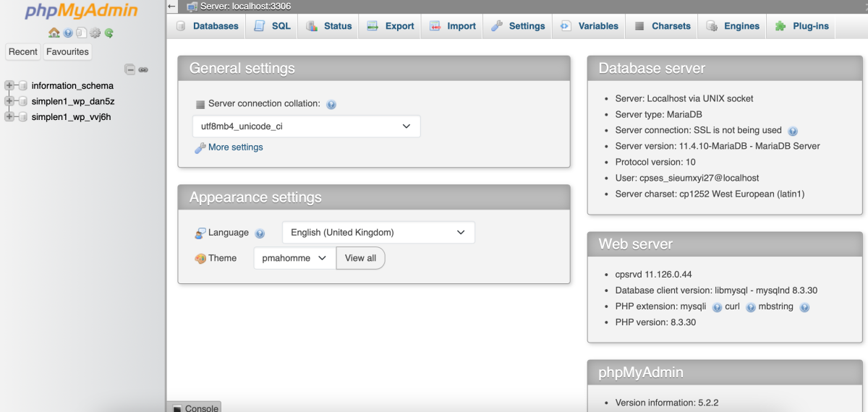Click the Favourites button
The image size is (868, 412).
point(68,51)
